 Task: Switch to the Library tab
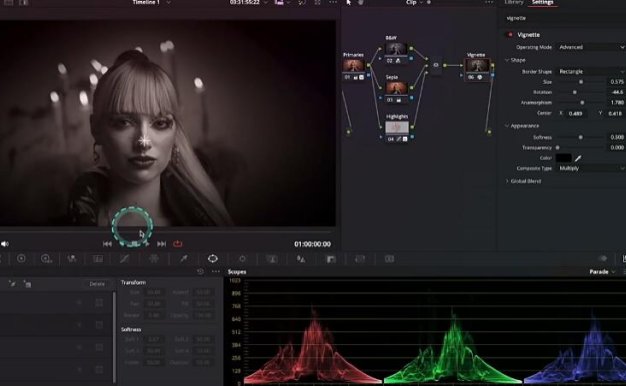(513, 2)
